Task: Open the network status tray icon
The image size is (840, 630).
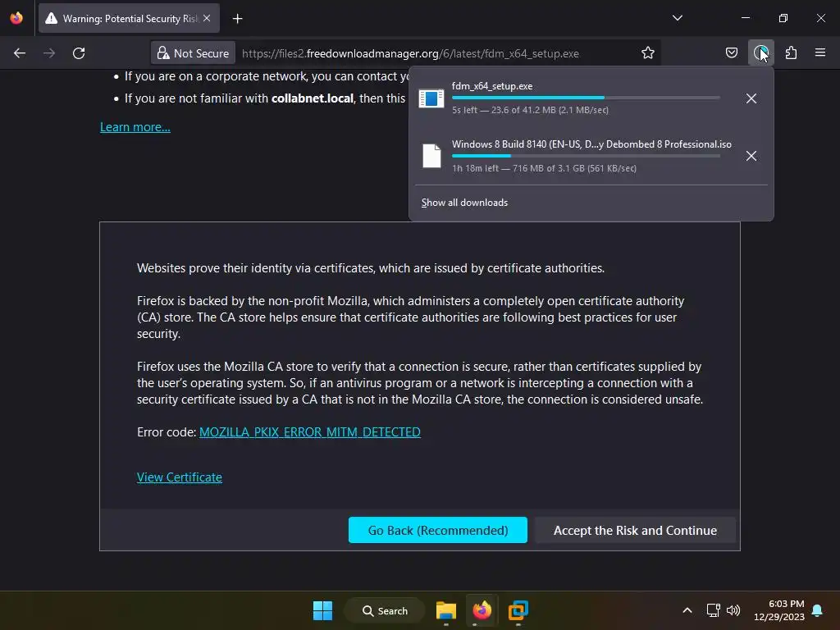Action: tap(713, 610)
